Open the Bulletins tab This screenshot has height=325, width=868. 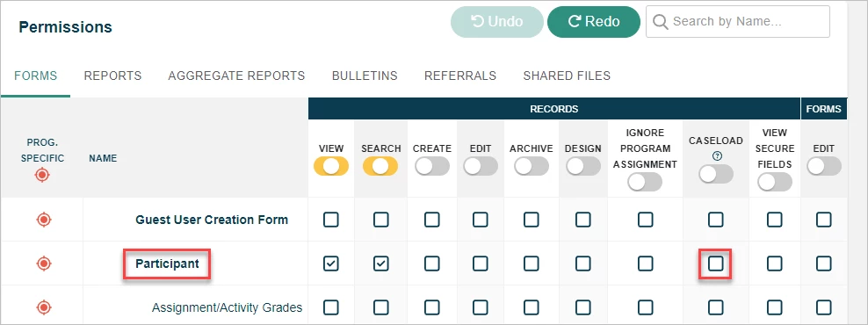(x=365, y=76)
